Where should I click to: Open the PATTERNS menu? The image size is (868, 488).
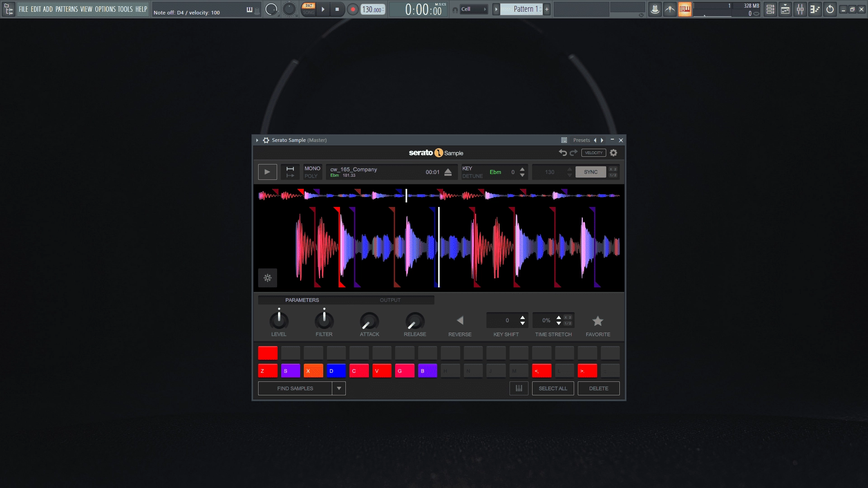(67, 9)
